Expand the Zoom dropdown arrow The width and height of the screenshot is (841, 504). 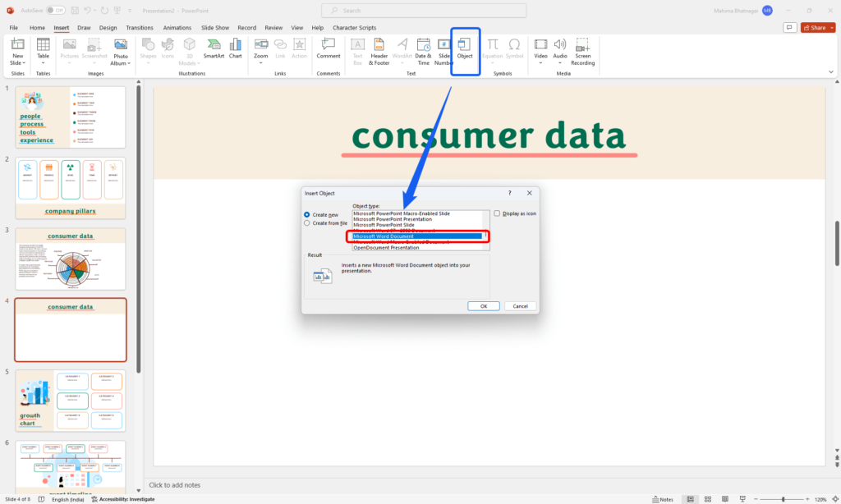261,61
